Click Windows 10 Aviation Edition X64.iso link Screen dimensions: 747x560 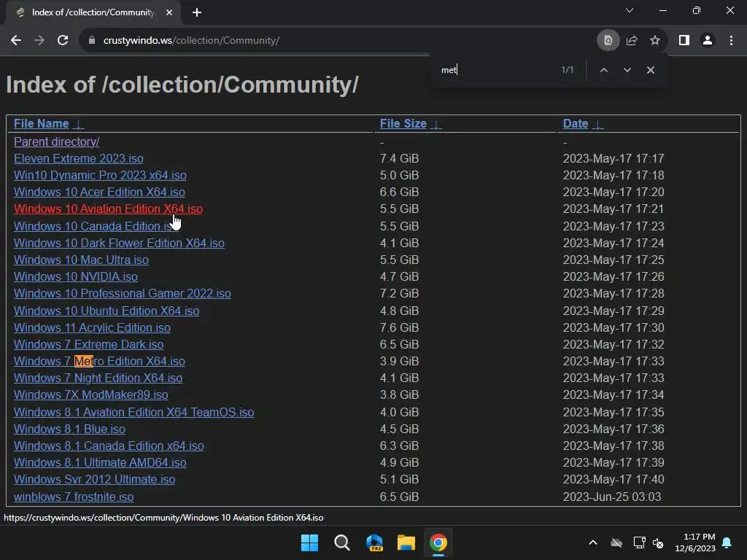coord(108,209)
